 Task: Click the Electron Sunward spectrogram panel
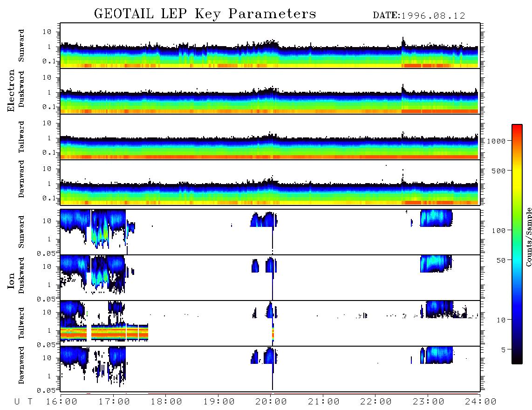point(270,46)
